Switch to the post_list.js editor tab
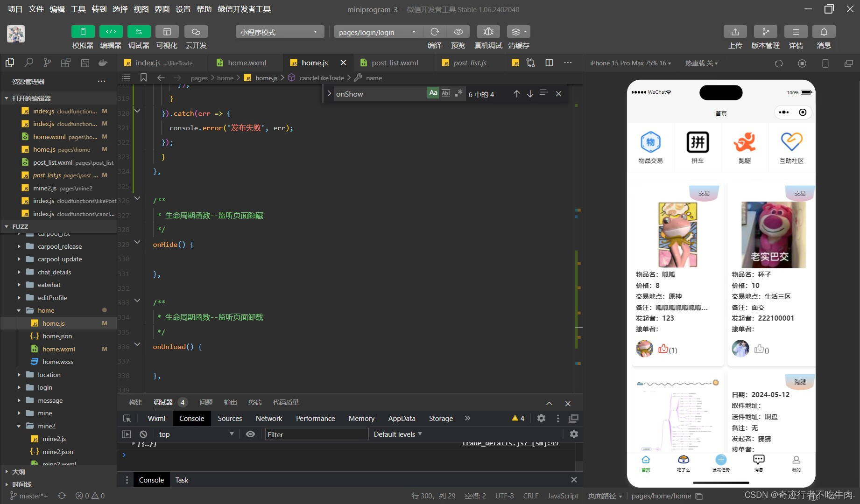This screenshot has width=860, height=504. click(469, 63)
